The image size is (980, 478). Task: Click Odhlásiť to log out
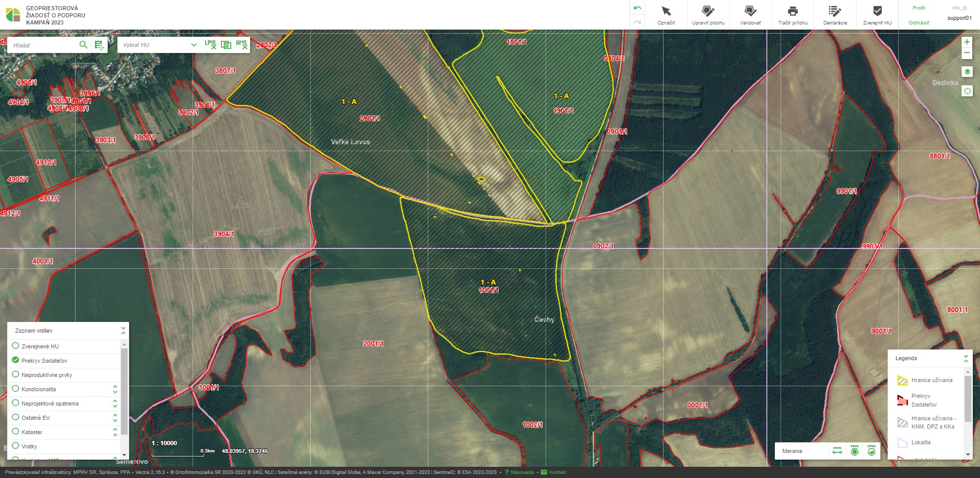tap(919, 23)
